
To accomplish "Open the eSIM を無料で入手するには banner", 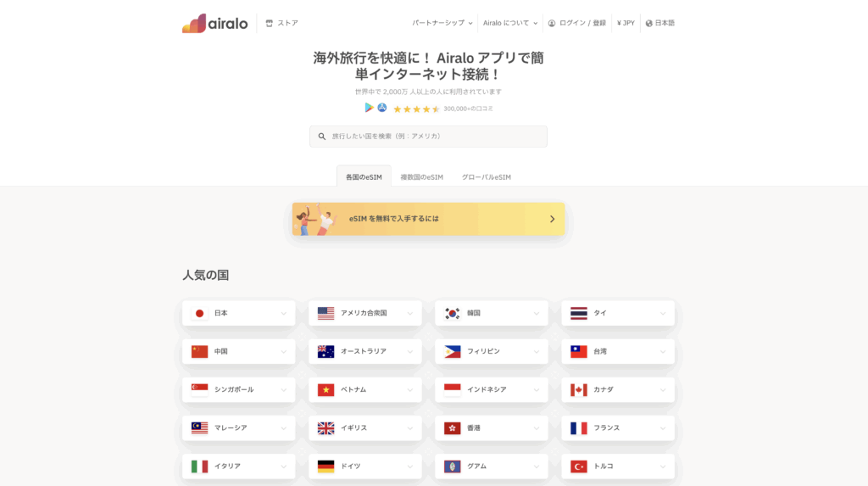I will pyautogui.click(x=428, y=219).
